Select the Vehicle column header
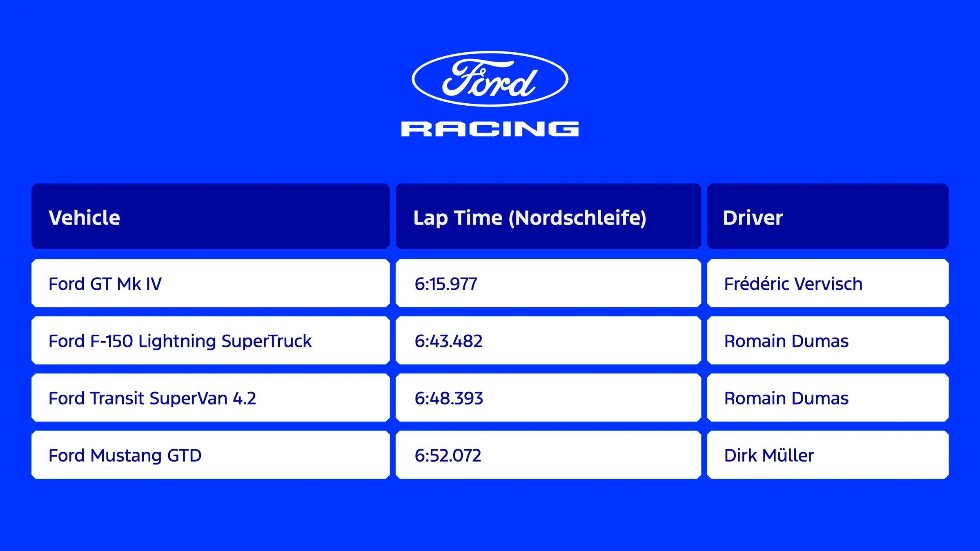980x551 pixels. [84, 218]
